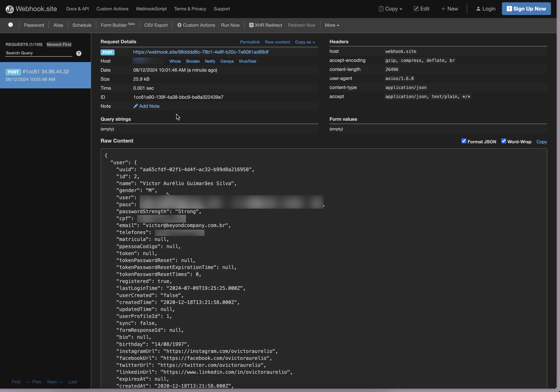Screen dimensions: 560x392
Task: Open Shodan lookup for host
Action: pyautogui.click(x=193, y=61)
